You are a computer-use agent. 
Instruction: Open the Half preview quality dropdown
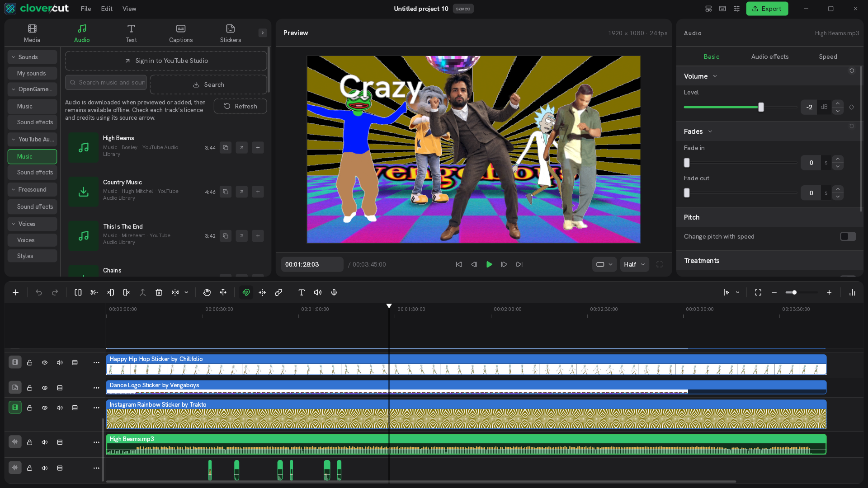click(634, 264)
